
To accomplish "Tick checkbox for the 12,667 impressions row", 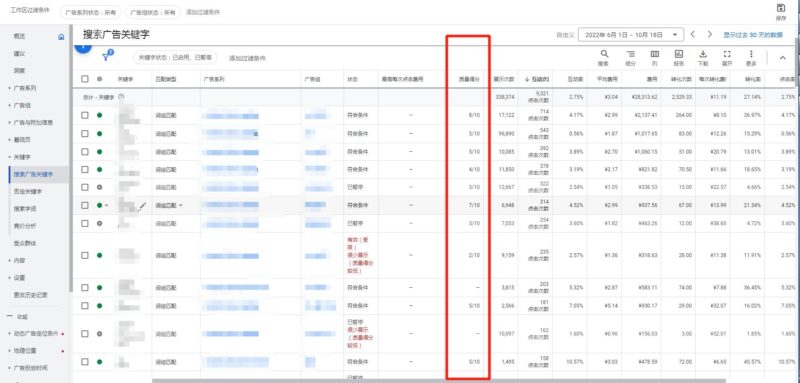I will tap(85, 187).
